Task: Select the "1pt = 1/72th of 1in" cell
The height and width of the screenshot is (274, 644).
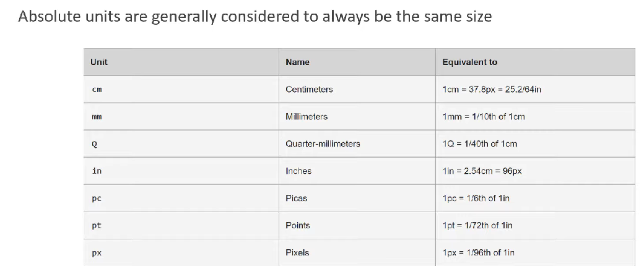Action: coord(477,226)
